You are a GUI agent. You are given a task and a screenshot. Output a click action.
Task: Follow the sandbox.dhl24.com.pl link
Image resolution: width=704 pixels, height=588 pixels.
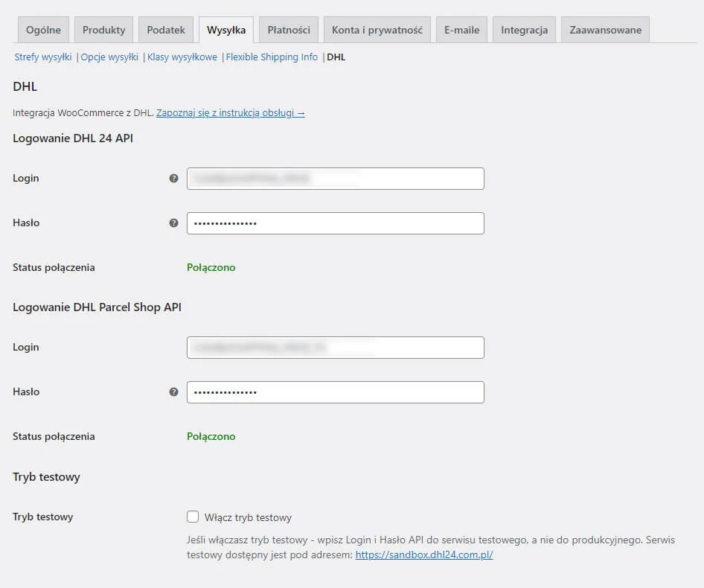(x=424, y=555)
